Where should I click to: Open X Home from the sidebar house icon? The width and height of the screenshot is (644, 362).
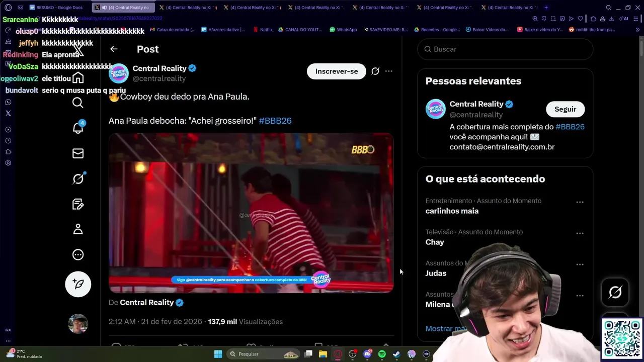tap(78, 78)
